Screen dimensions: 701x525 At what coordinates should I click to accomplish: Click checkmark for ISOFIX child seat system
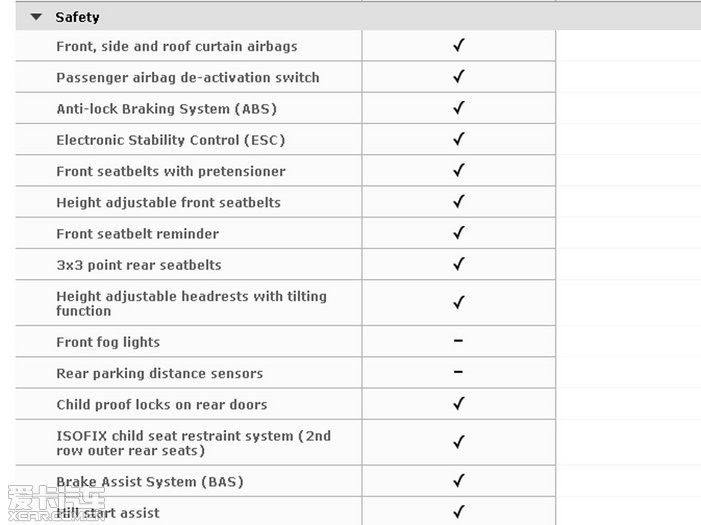[x=459, y=442]
